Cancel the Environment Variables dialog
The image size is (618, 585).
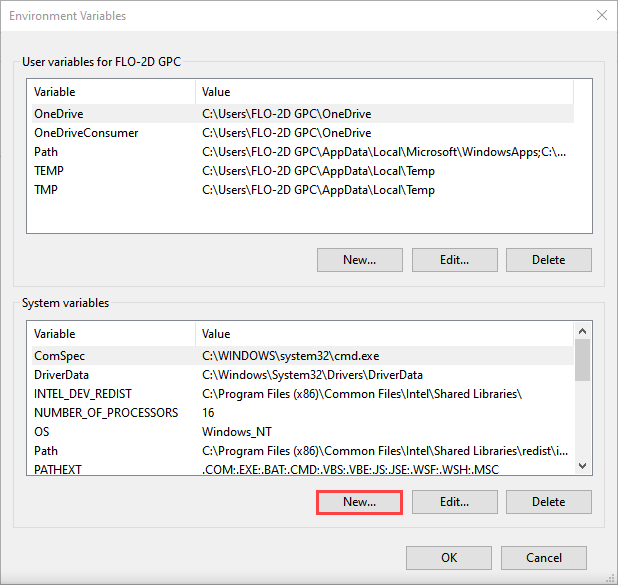tap(543, 558)
